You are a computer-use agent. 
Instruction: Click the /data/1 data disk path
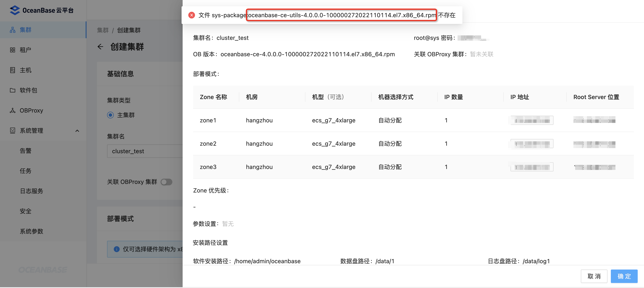point(385,261)
